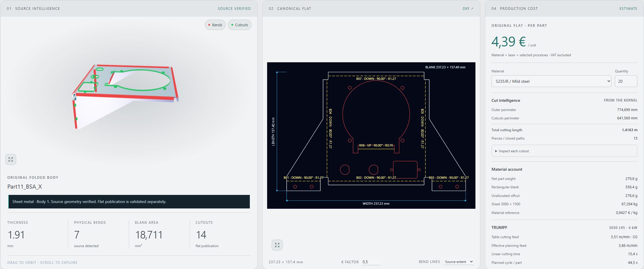Click the K Factor input field
The height and width of the screenshot is (269, 644).
371,262
